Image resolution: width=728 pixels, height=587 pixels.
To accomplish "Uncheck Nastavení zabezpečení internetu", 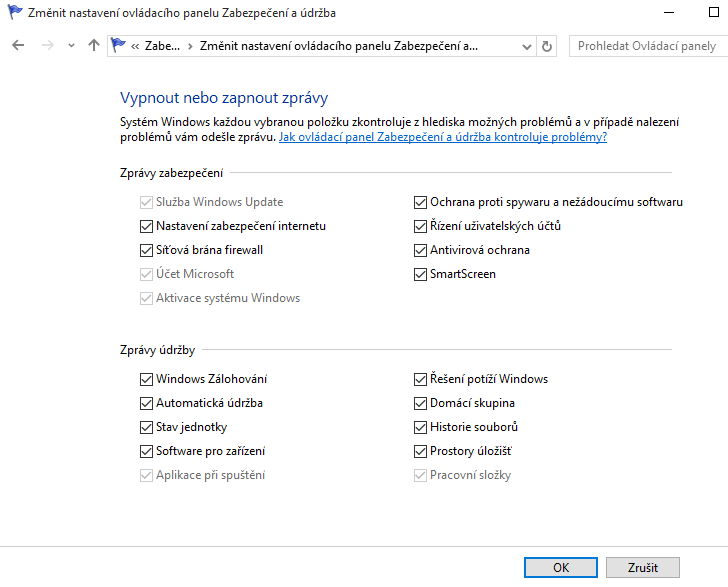I will click(146, 226).
